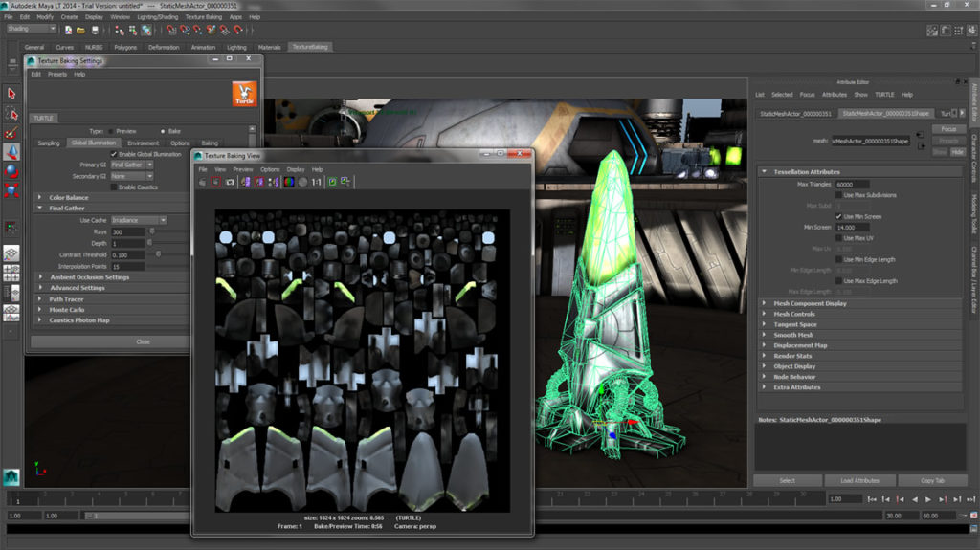Viewport: 980px width, 550px height.
Task: Check Use Max Subdivisions
Action: tap(838, 195)
